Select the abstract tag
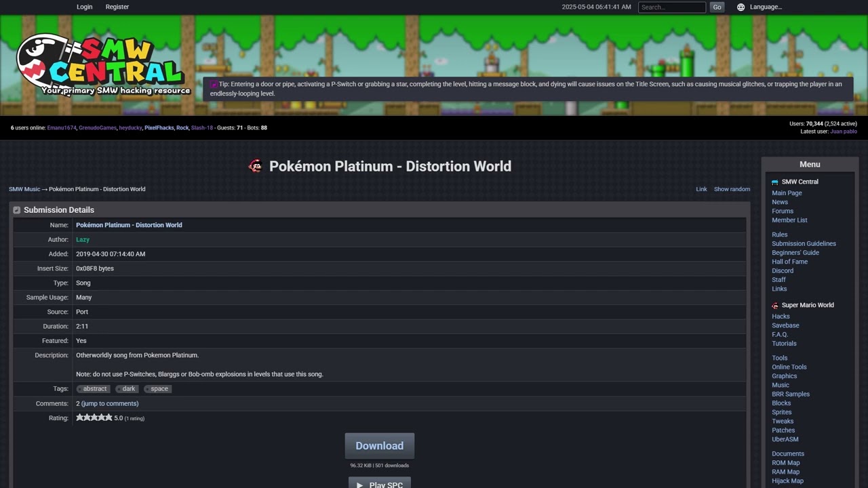The width and height of the screenshot is (868, 488). pos(94,389)
